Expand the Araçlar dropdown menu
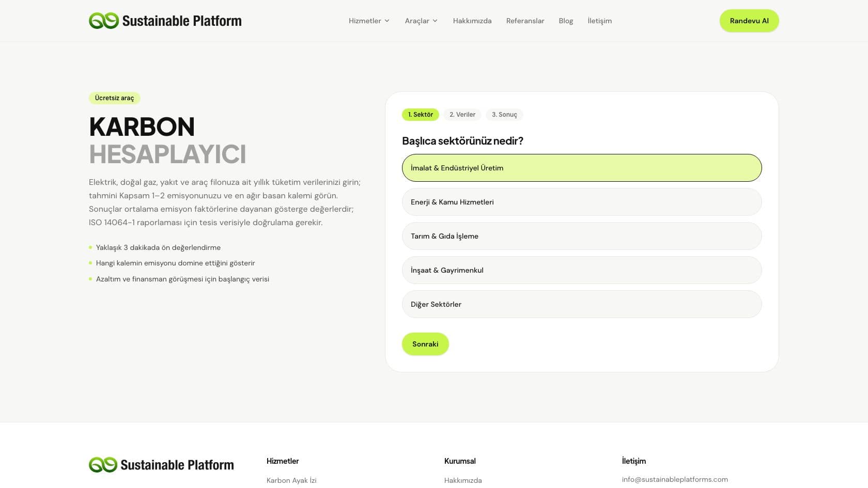Viewport: 868px width, 488px height. pos(421,21)
